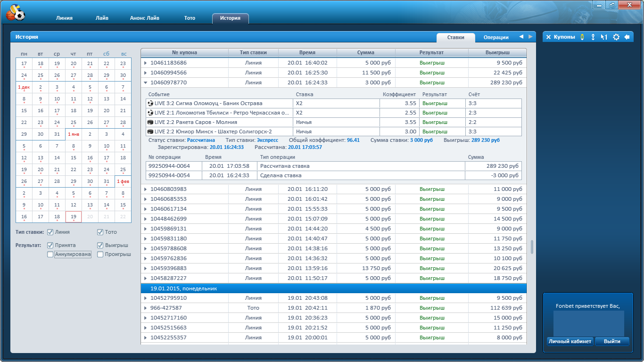Enable the one-click cursor icon in Купоны
This screenshot has width=644, height=362.
tap(604, 37)
